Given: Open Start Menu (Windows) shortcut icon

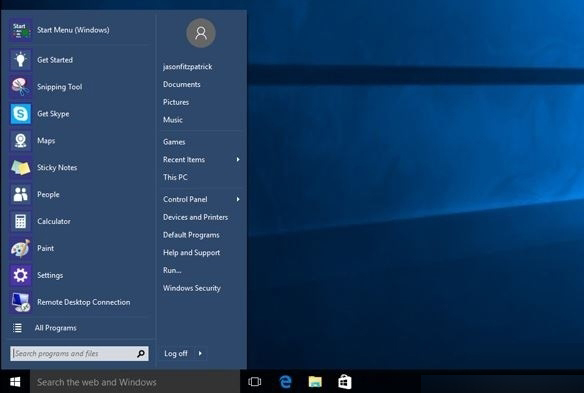Looking at the screenshot, I should coord(20,30).
